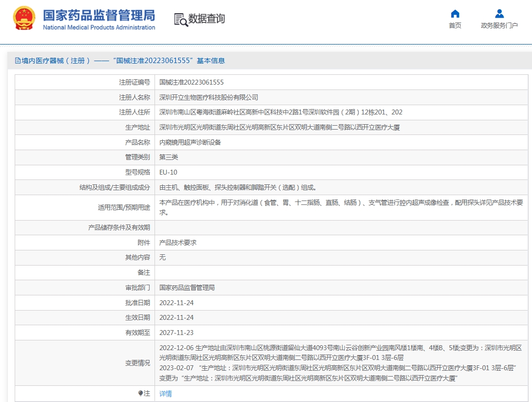Select effective date in 生效日期 row
Image resolution: width=532 pixels, height=402 pixels.
[177, 318]
